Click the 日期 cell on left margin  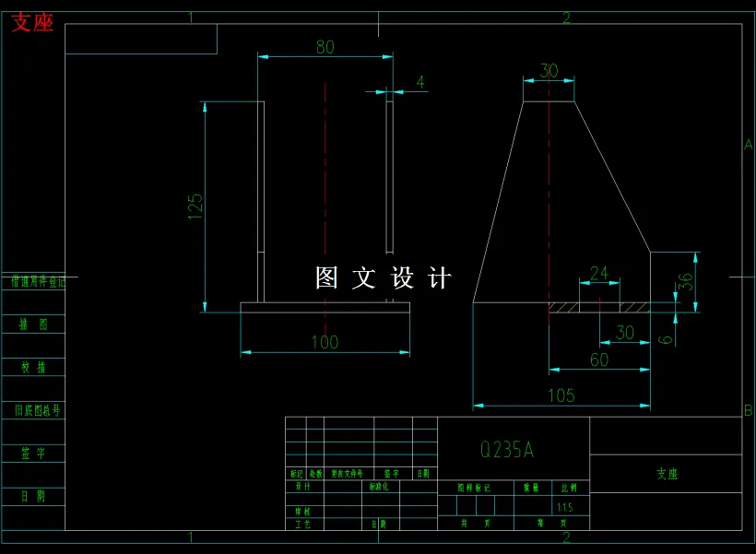tap(35, 495)
